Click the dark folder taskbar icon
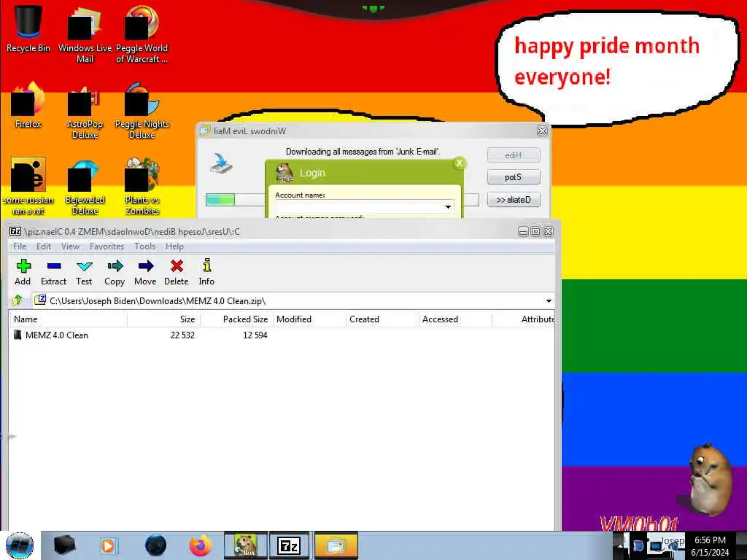747x560 pixels. [64, 545]
